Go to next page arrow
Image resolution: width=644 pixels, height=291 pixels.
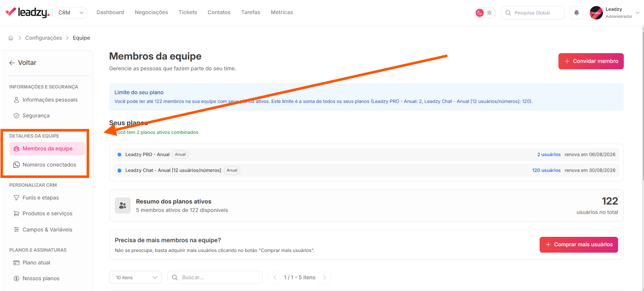324,278
